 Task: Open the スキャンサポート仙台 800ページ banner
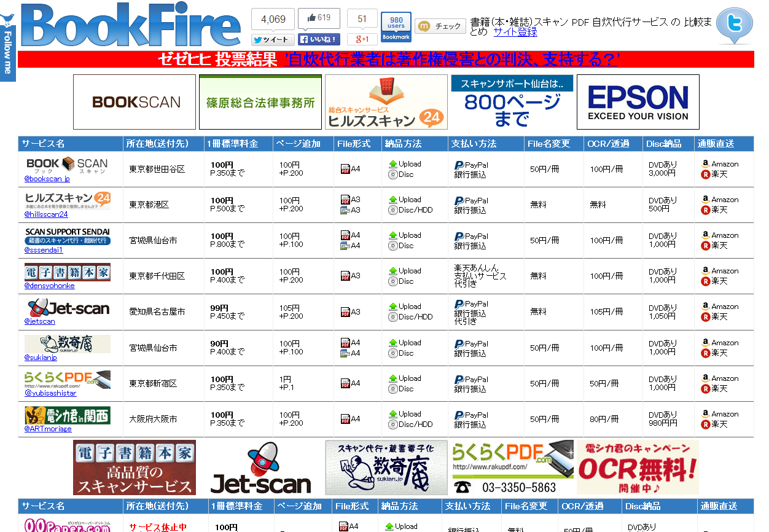pyautogui.click(x=512, y=102)
